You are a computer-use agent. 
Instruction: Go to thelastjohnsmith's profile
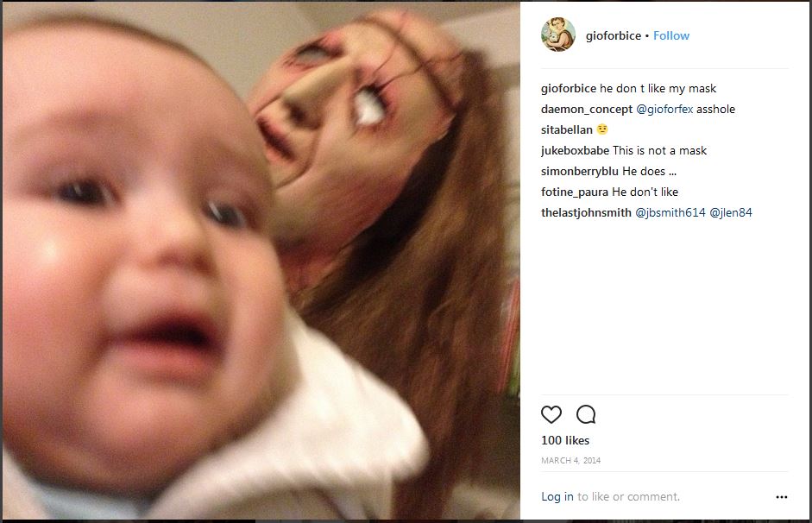pyautogui.click(x=586, y=213)
